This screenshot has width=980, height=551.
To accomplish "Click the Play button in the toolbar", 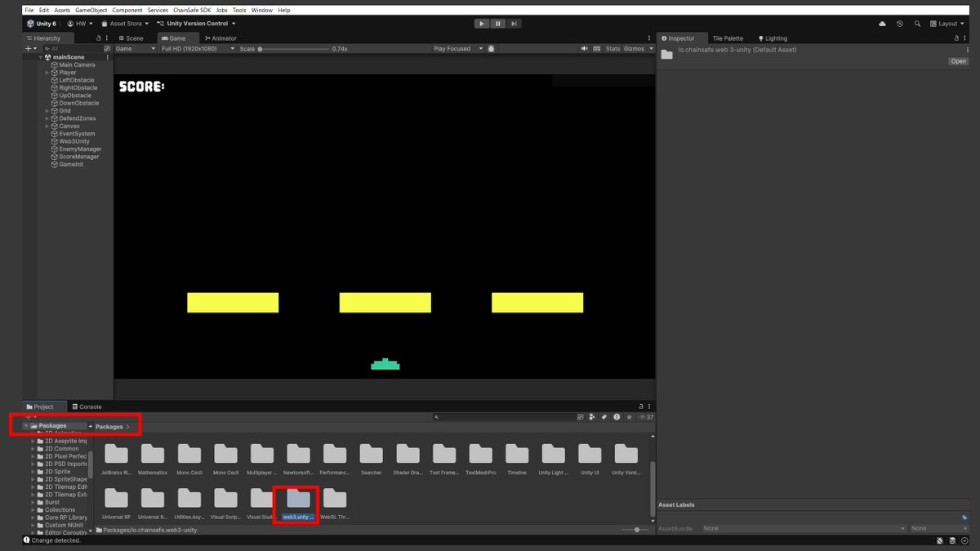I will [x=482, y=24].
